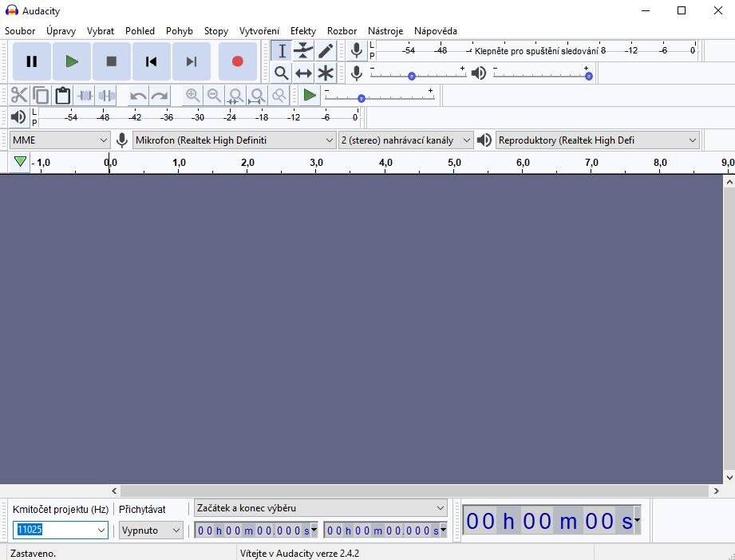The height and width of the screenshot is (560, 735).
Task: Open the Vytvoření menu
Action: point(259,31)
